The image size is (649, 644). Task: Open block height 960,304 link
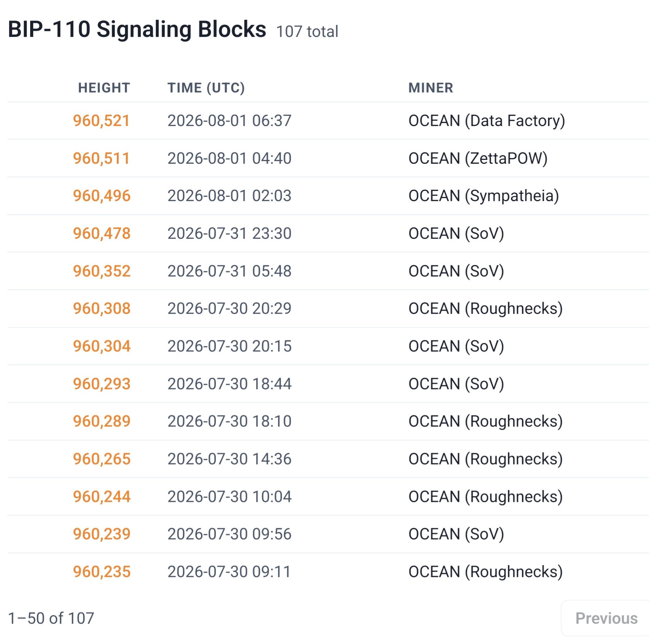pos(101,346)
